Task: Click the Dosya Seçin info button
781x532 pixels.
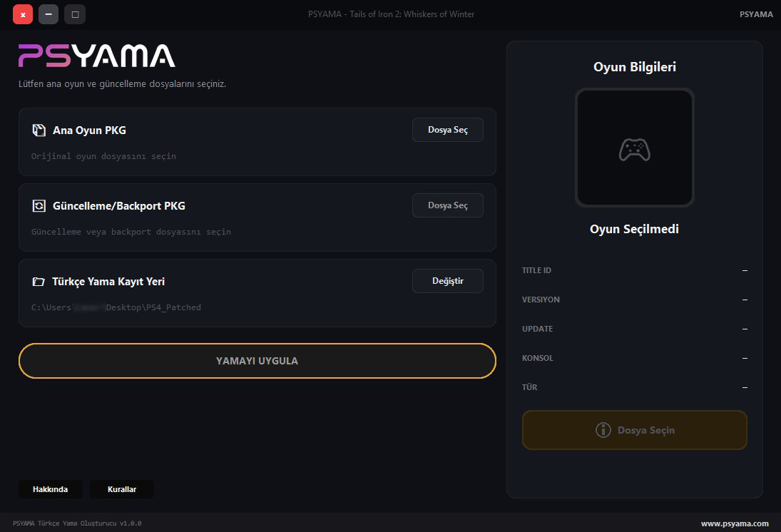Action: (x=635, y=431)
